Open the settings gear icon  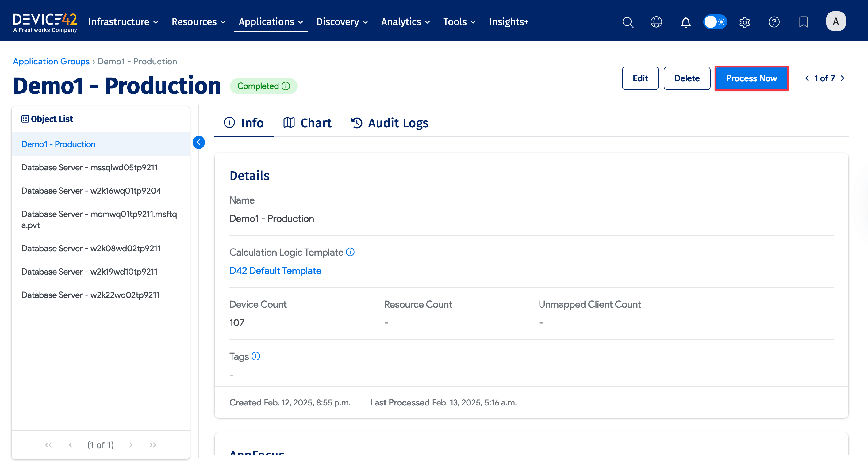(x=745, y=22)
